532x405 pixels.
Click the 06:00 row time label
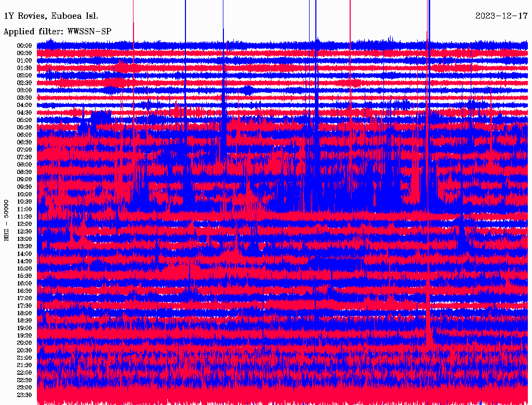24,135
